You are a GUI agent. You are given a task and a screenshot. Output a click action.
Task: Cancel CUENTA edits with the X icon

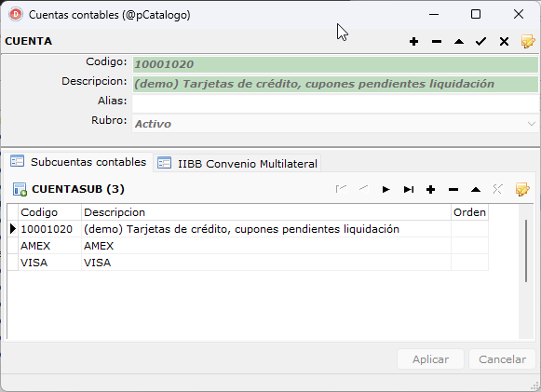(x=504, y=42)
